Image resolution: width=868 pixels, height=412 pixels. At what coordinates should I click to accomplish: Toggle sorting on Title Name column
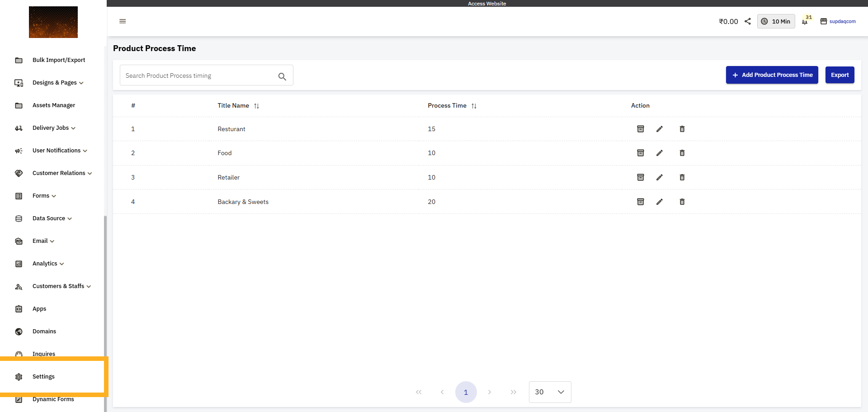tap(257, 106)
